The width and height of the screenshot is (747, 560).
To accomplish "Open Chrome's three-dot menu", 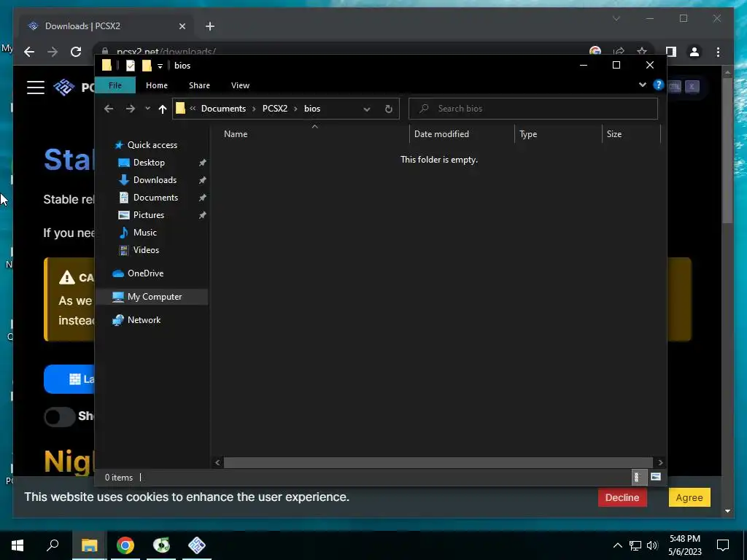I will point(718,52).
